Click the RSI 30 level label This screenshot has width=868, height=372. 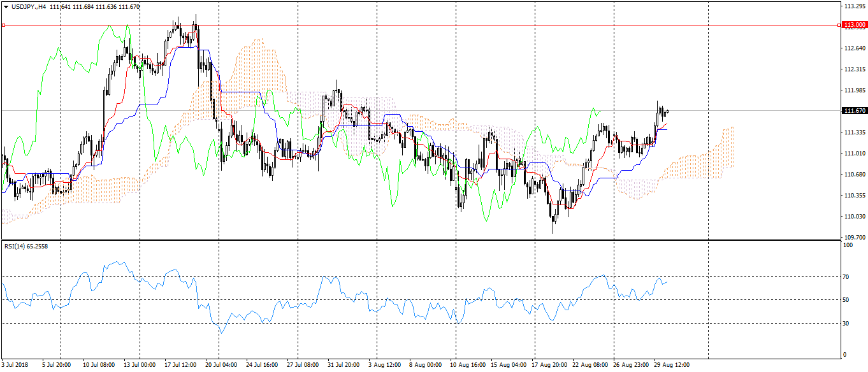846,324
